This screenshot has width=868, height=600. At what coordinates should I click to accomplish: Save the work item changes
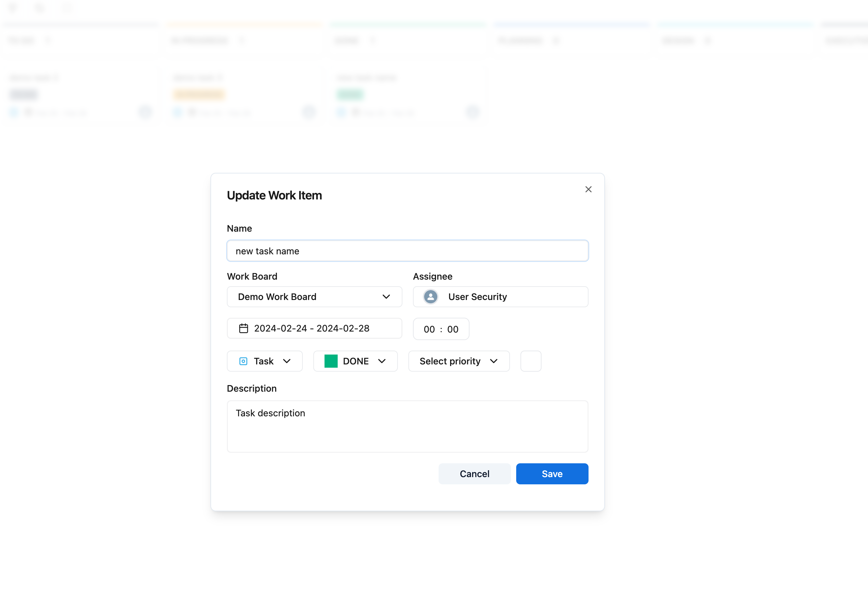click(552, 474)
